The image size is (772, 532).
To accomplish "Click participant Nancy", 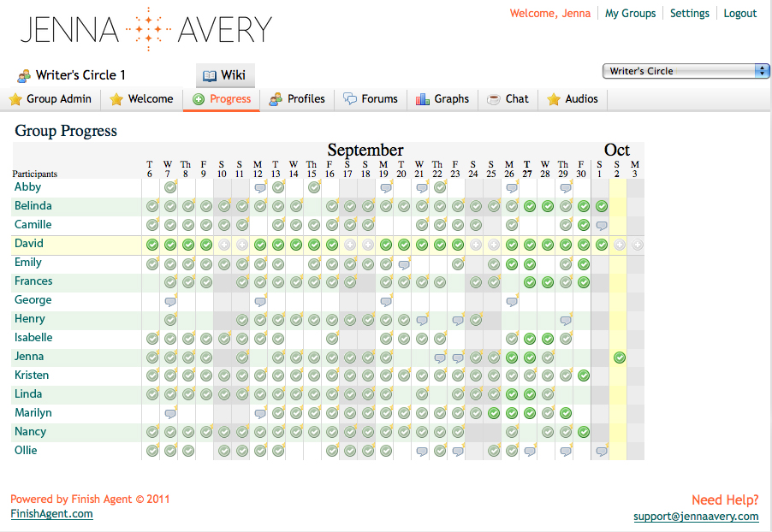I will (30, 432).
